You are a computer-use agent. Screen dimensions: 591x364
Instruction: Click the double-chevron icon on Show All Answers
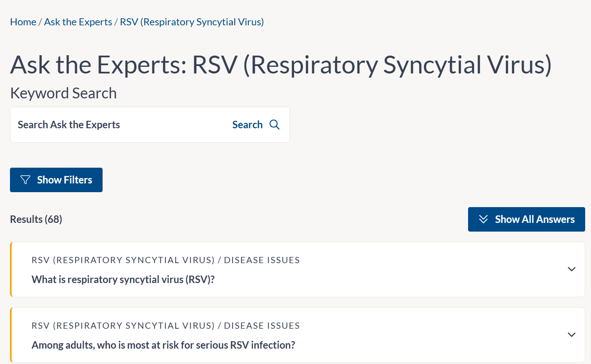(483, 219)
